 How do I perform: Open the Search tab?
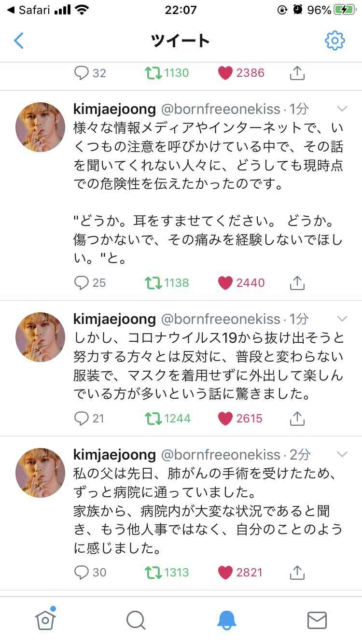(x=136, y=621)
